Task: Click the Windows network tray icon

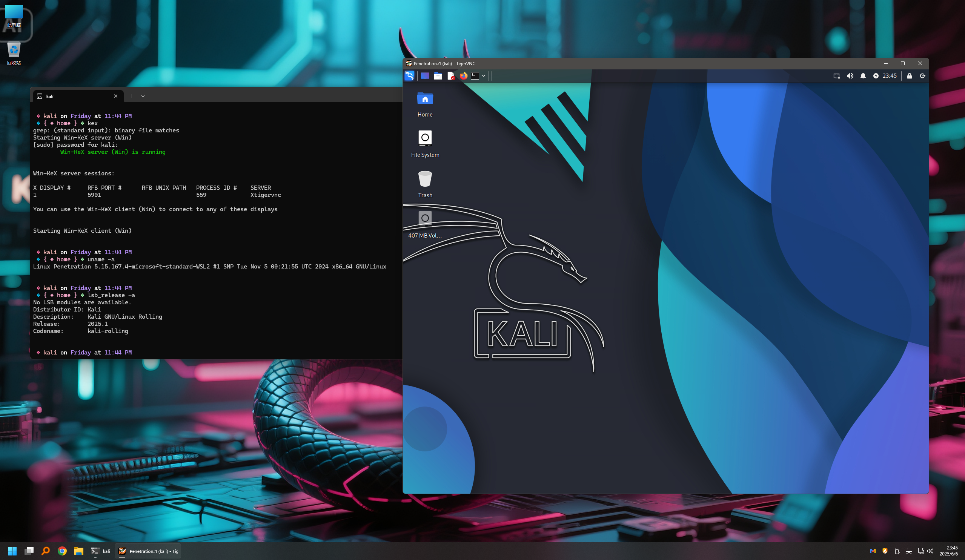Action: click(921, 551)
